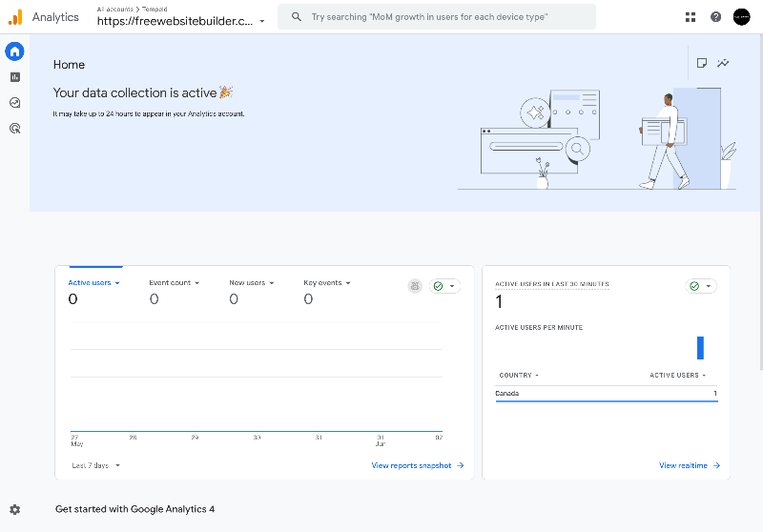The image size is (763, 532).
Task: Click the Active Users in Last 30 Minutes label
Action: tap(552, 284)
